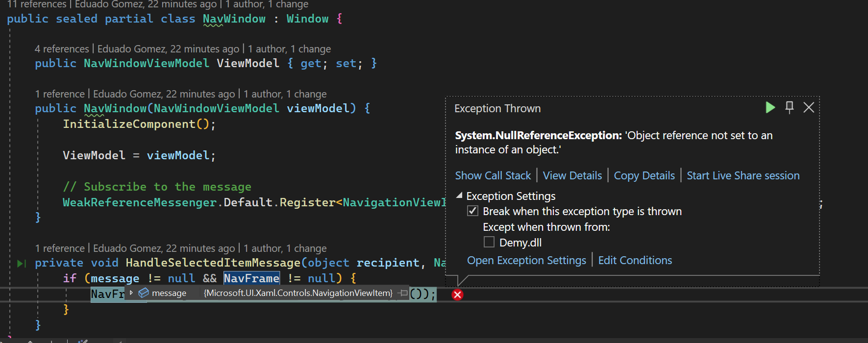The image size is (868, 343).
Task: Click the Exception Thrown title
Action: coord(497,108)
